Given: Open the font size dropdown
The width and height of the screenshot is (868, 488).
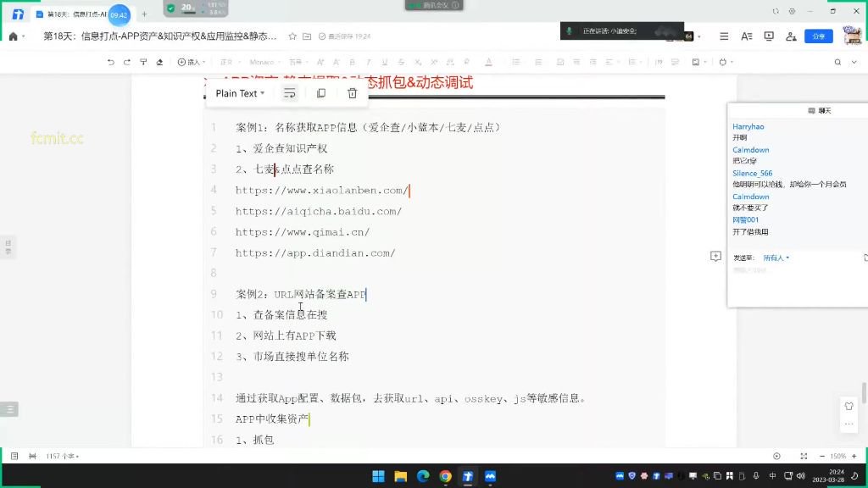Looking at the screenshot, I should pos(298,62).
